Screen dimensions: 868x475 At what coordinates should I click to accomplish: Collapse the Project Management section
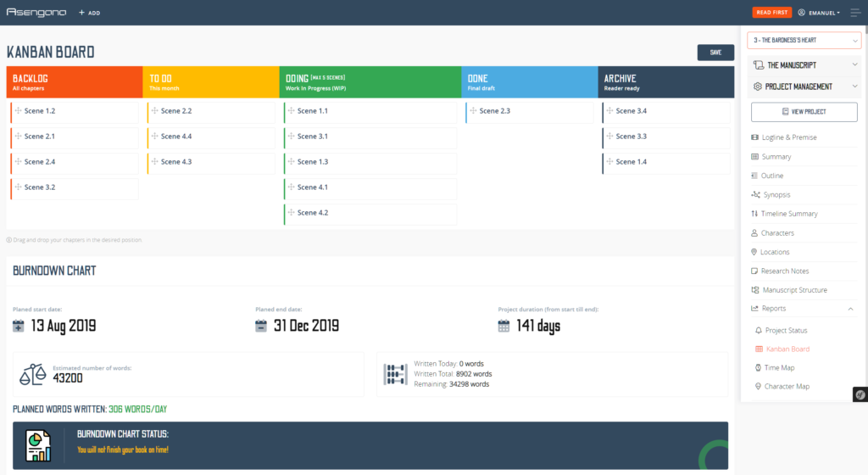pyautogui.click(x=804, y=87)
